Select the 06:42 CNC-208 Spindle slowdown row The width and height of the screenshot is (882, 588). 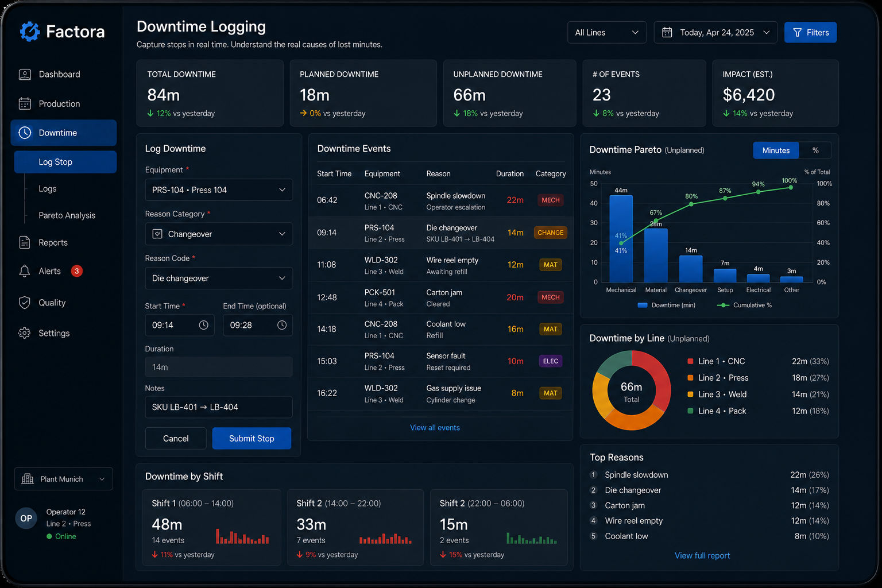(x=440, y=200)
